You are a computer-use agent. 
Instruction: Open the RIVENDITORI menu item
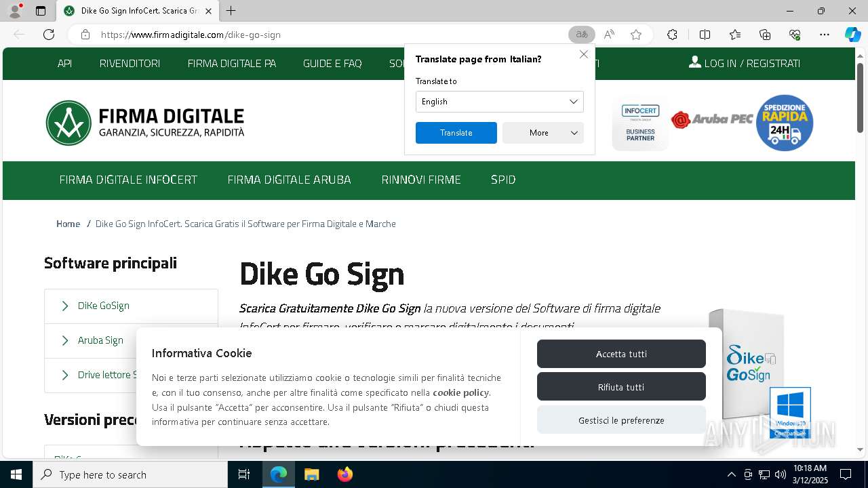(x=130, y=63)
